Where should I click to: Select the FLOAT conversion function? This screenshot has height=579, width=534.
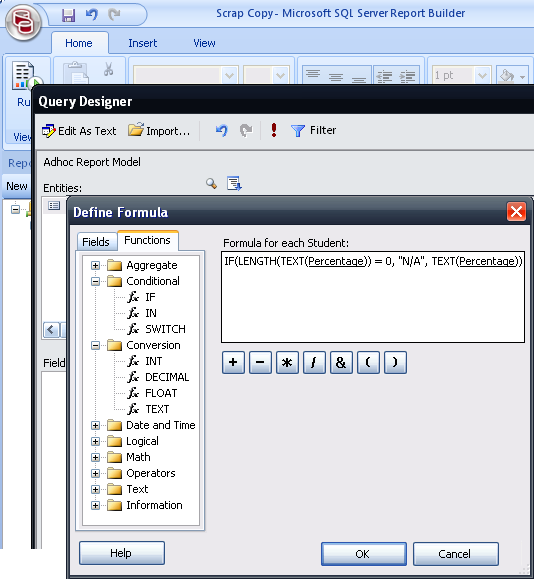pyautogui.click(x=152, y=393)
